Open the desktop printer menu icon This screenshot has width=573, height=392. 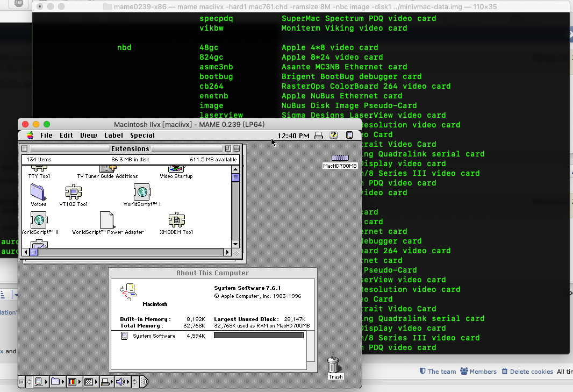[319, 136]
